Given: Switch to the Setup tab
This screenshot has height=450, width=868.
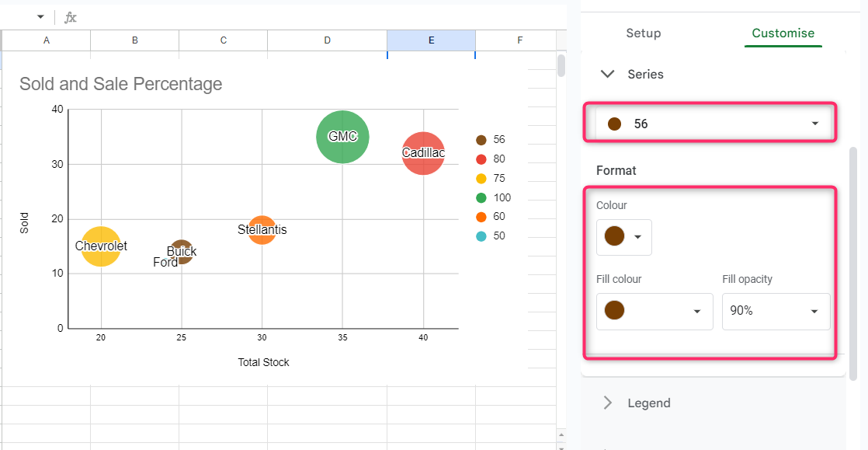Looking at the screenshot, I should (644, 33).
